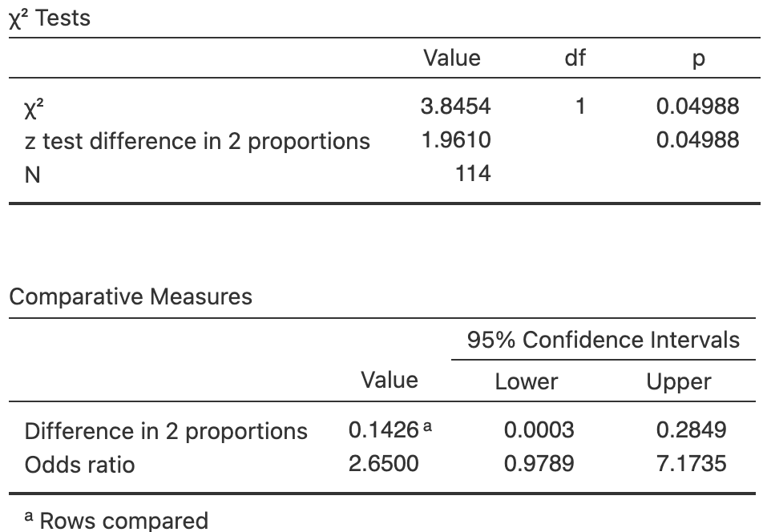Select the difference value 0.1426
This screenshot has height=532, width=767.
383,430
